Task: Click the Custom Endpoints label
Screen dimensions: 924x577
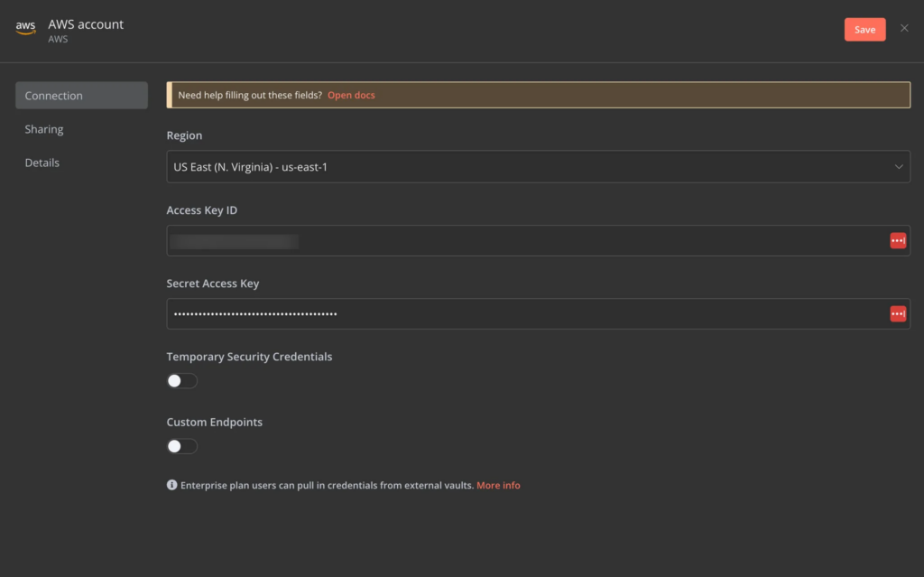Action: coord(215,423)
